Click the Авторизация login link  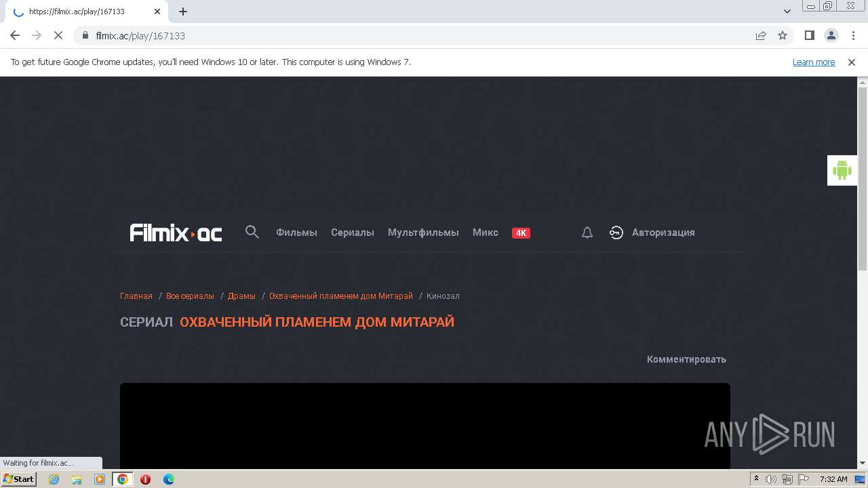coord(663,232)
